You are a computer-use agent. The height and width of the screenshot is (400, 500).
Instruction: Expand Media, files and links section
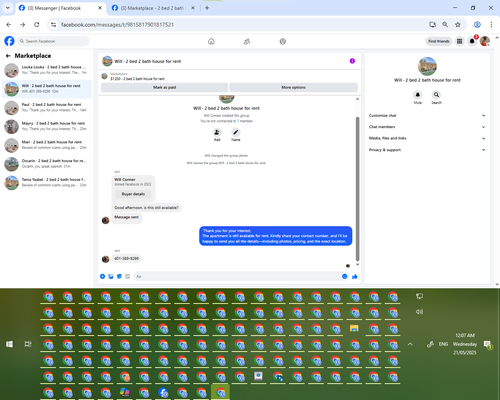point(427,138)
